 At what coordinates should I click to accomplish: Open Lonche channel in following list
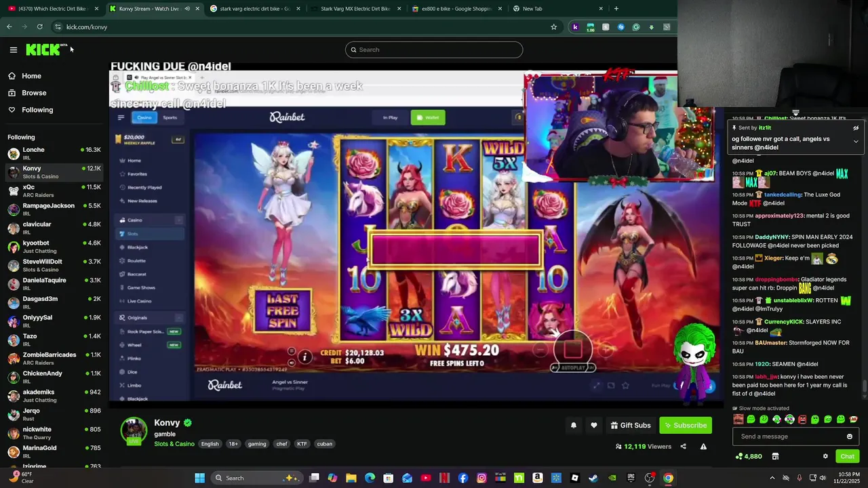click(x=54, y=153)
